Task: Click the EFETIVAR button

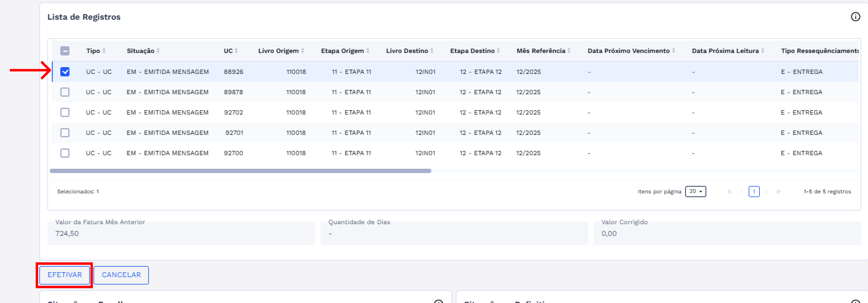Action: click(64, 275)
